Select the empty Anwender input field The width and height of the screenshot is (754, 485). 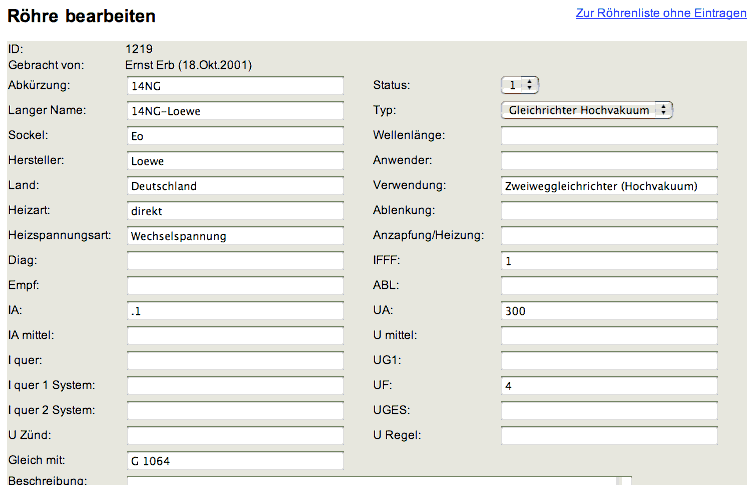pyautogui.click(x=609, y=161)
